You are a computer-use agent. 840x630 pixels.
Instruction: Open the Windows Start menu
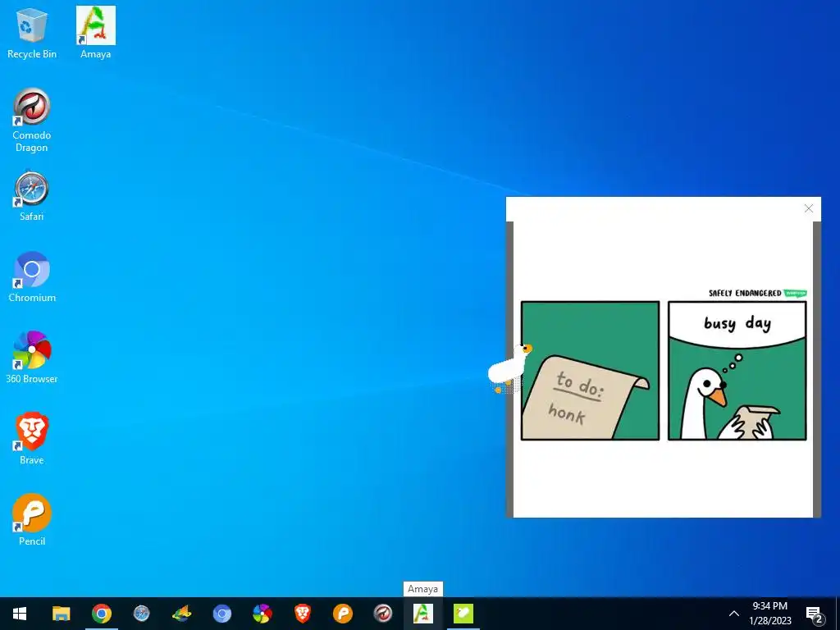[x=20, y=614]
